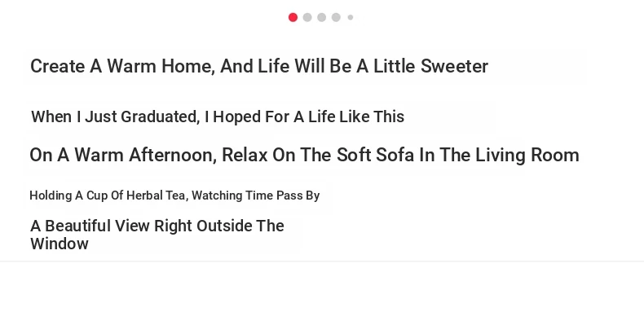Viewport: 644px width, 312px height.
Task: Go to the second carousel page dot
Action: pyautogui.click(x=307, y=17)
